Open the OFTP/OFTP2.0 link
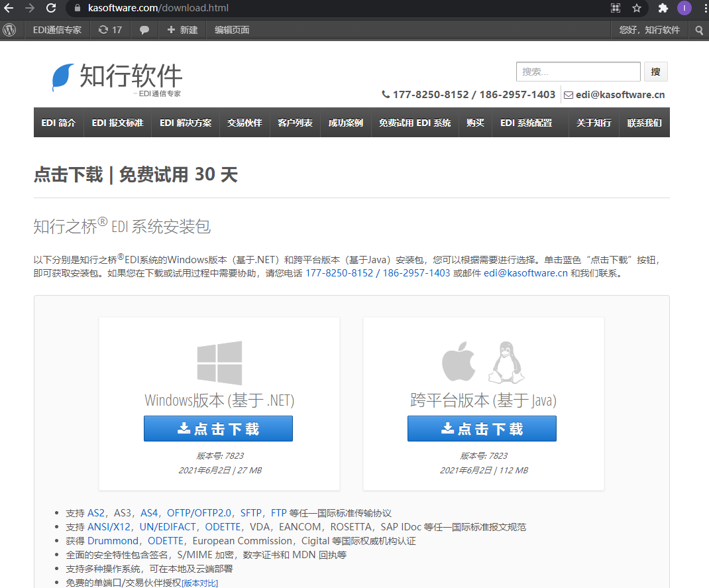This screenshot has width=709, height=588. point(199,513)
